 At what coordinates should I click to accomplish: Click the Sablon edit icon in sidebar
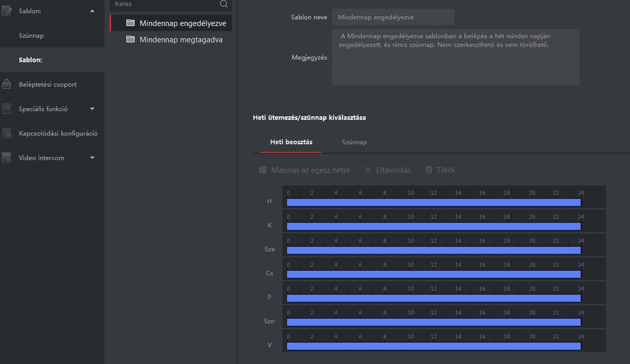[6, 10]
